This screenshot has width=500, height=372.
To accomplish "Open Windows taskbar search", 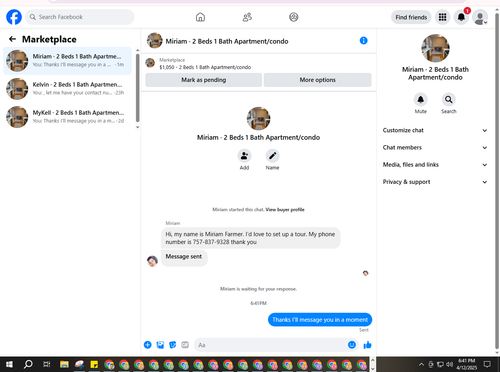I will [x=28, y=364].
